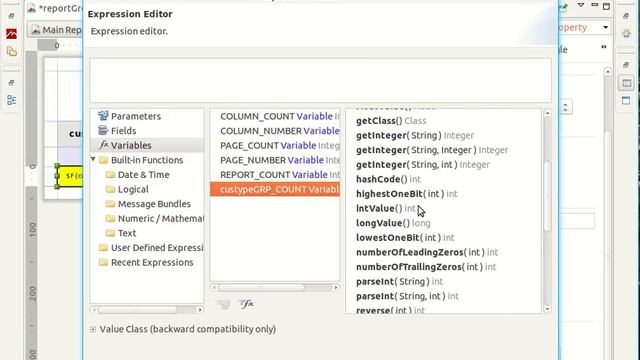Choose getInteger( String ) method

point(415,136)
